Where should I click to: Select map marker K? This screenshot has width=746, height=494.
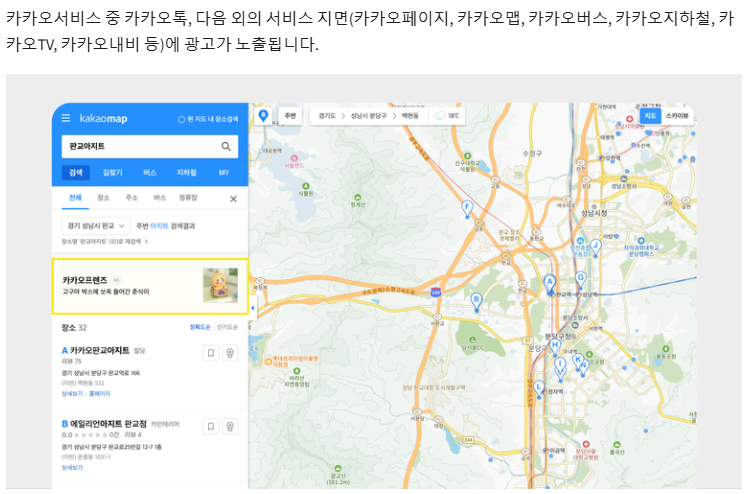click(578, 361)
